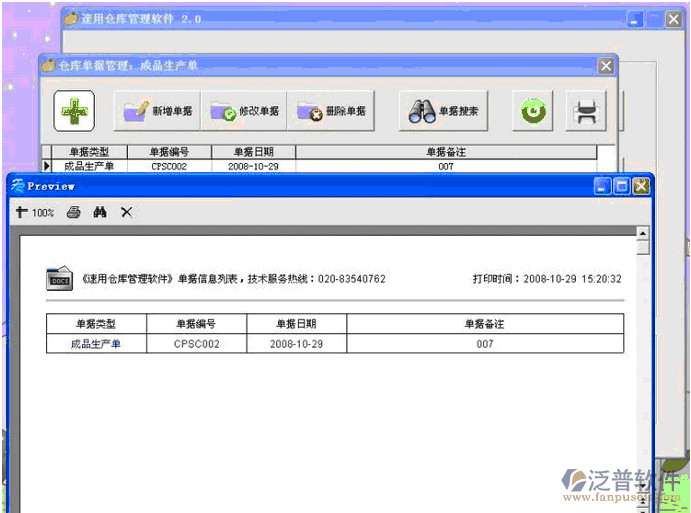Click the printer icon in document toolbar
The height and width of the screenshot is (513, 691).
(586, 111)
